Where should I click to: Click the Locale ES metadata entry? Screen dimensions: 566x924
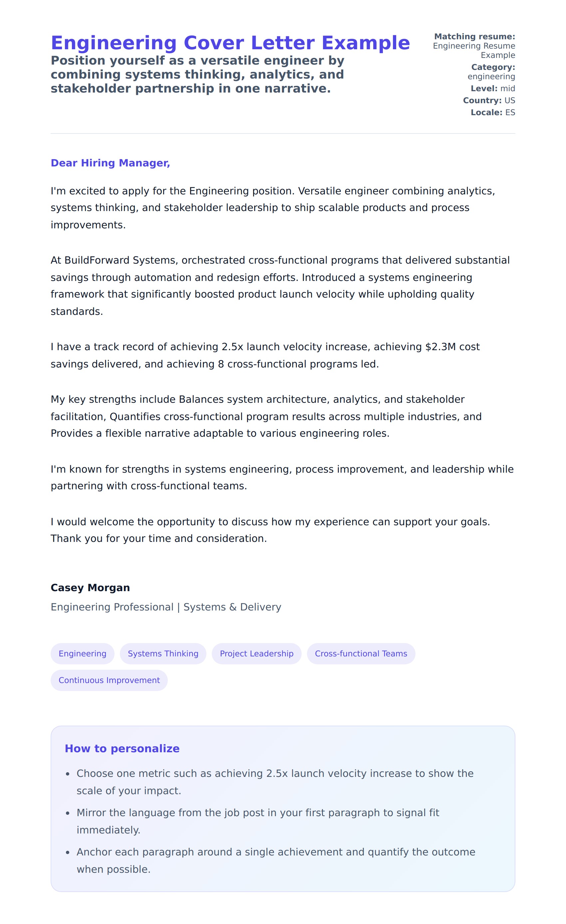(x=492, y=113)
